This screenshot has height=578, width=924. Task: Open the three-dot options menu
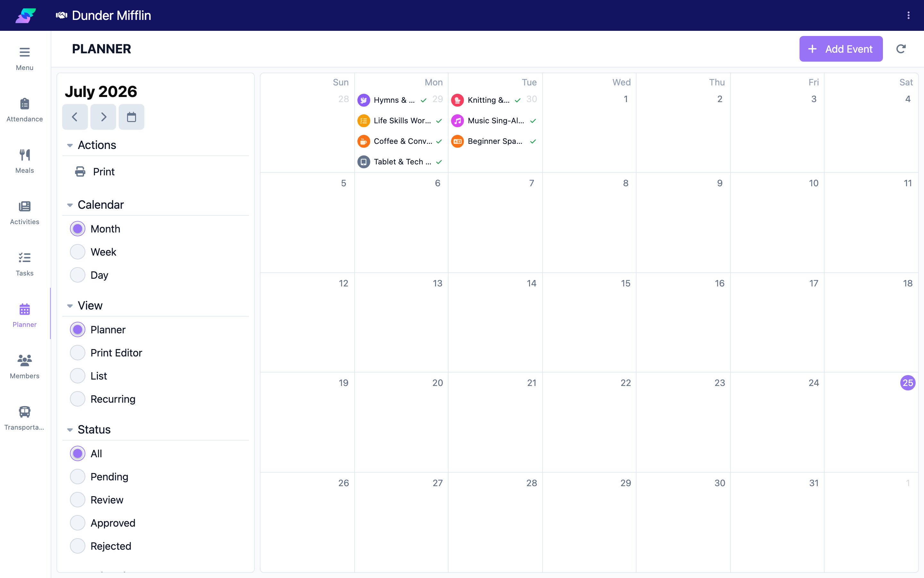(908, 15)
